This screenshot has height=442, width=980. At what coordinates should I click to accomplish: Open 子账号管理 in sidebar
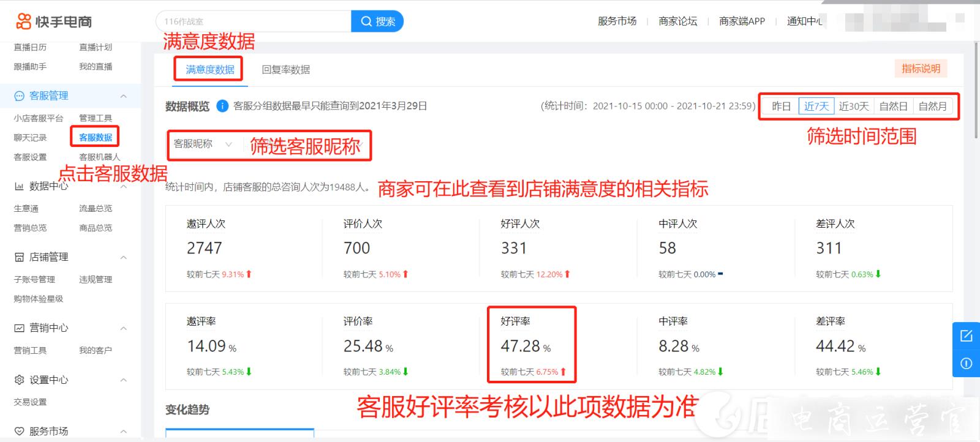[x=34, y=280]
